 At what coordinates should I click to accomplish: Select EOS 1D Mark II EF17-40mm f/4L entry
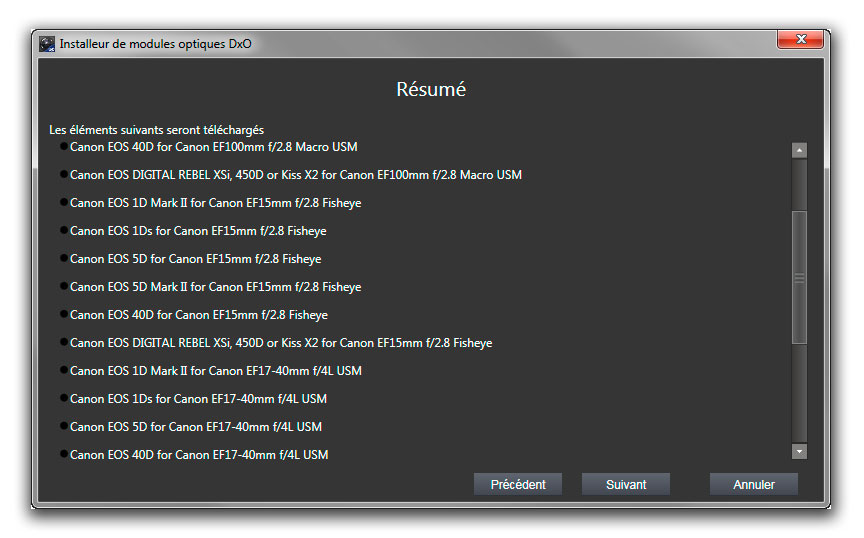click(x=215, y=371)
